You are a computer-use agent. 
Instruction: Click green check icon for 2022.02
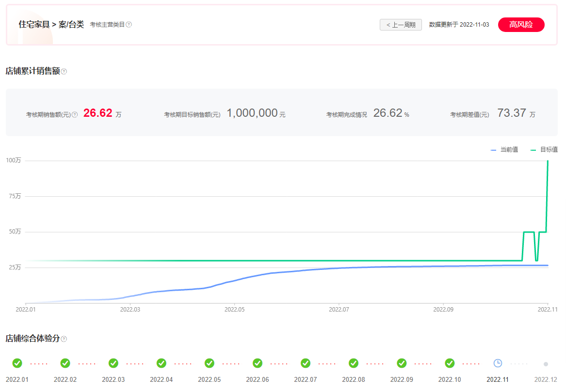[x=65, y=363]
